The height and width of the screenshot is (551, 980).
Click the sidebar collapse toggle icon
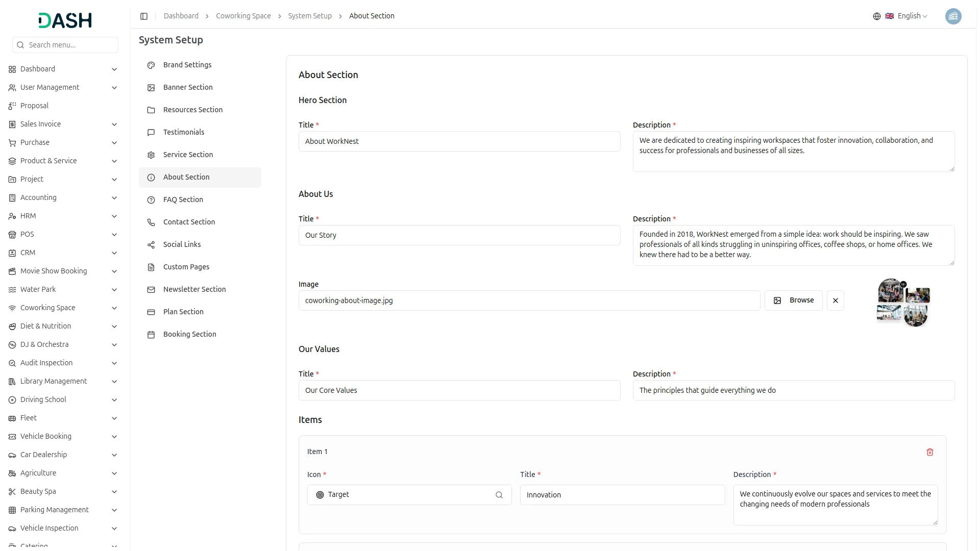[144, 16]
